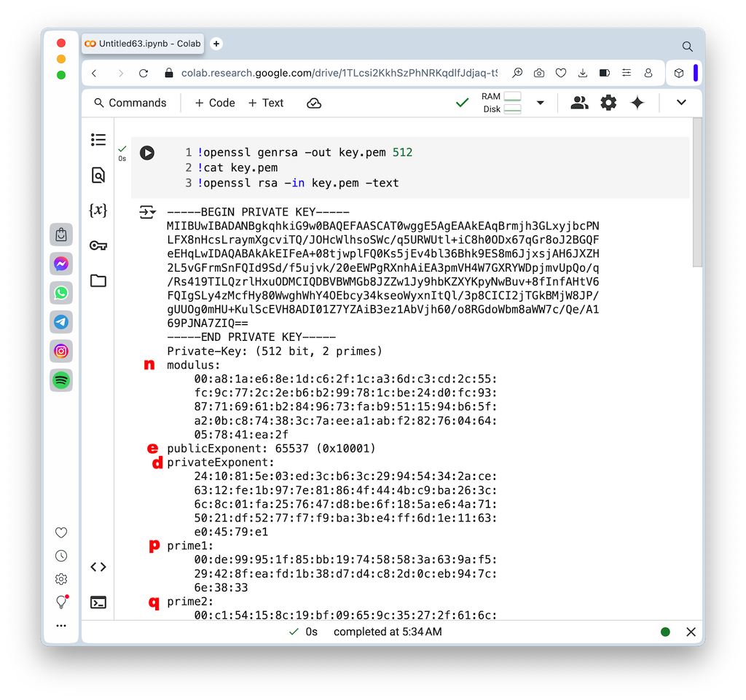Open sidebar bookmarks heart icon
Screen dimensions: 746x700
(61, 532)
